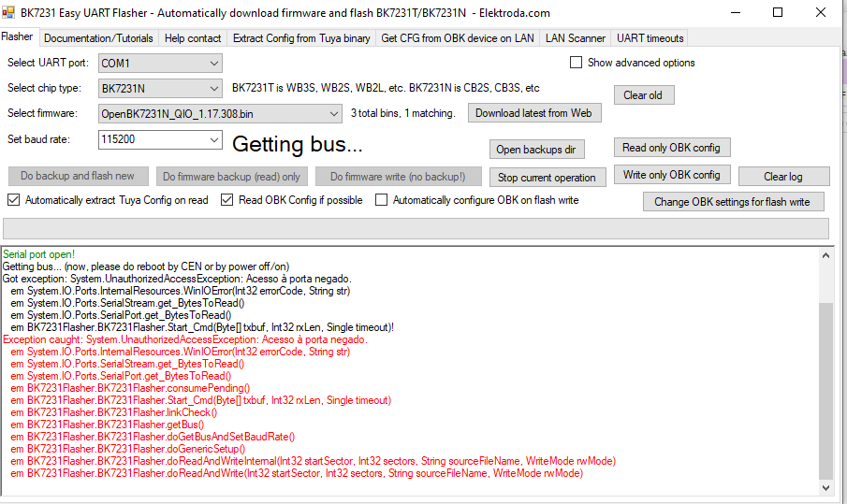Click the red 'Exception caught' log line
This screenshot has width=847, height=504.
click(185, 339)
